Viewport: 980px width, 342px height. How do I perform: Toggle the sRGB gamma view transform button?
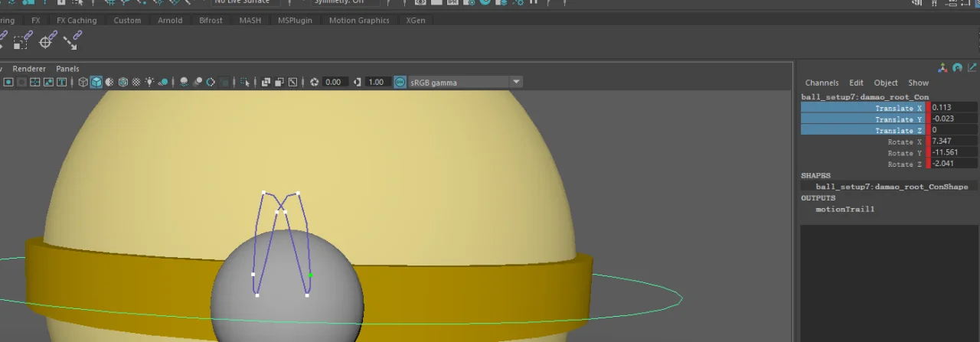pyautogui.click(x=400, y=83)
